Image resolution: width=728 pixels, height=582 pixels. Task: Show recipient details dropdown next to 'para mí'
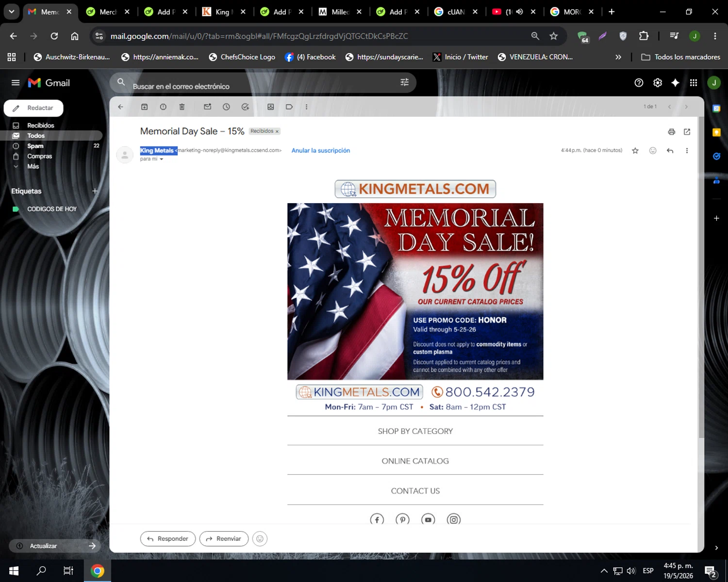pyautogui.click(x=162, y=159)
